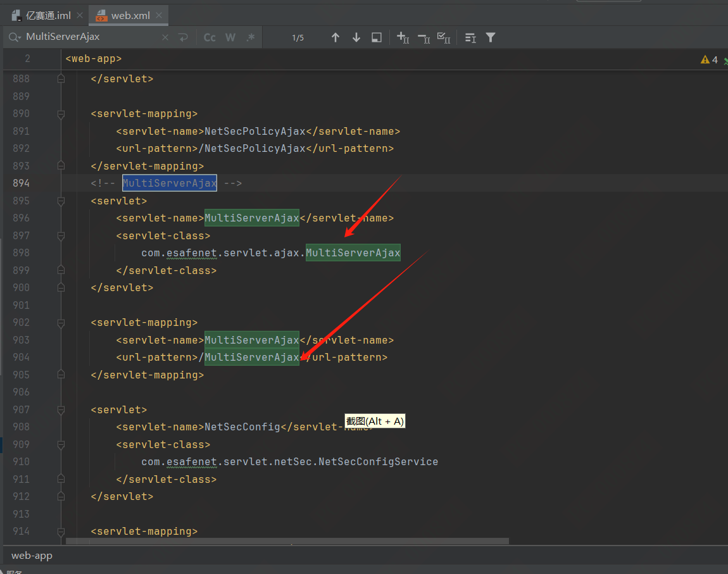
Task: Select all search occurrences
Action: click(x=444, y=38)
